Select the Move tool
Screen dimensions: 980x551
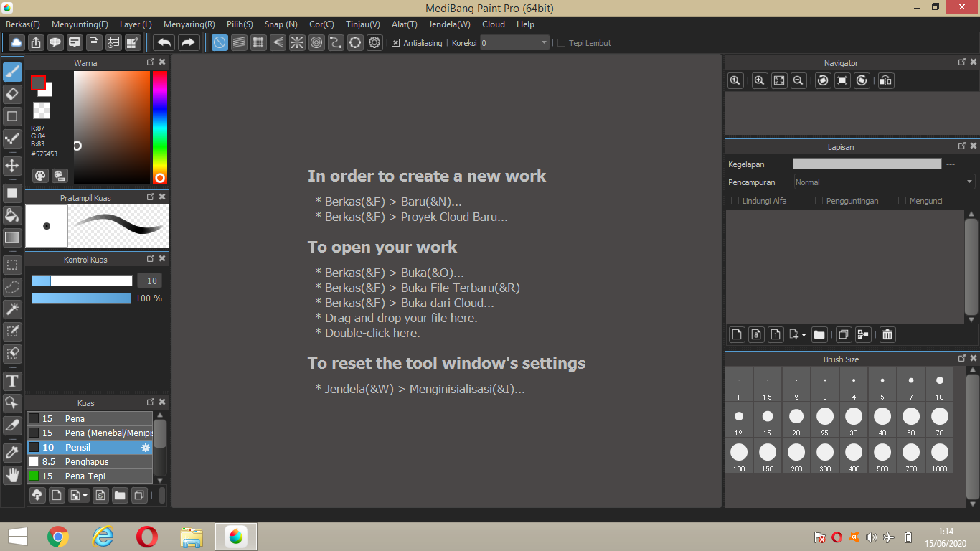tap(12, 166)
